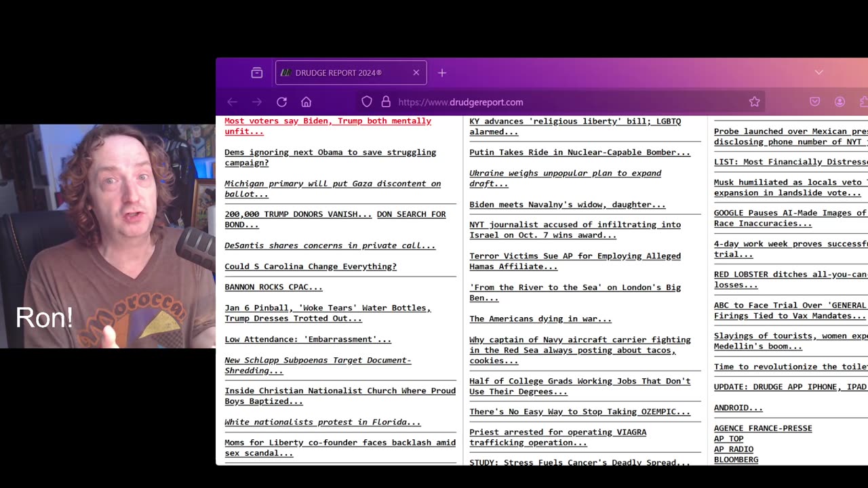Open 'Most voters say Biden, Trump both mentally unfit'
Image resolution: width=868 pixels, height=488 pixels.
328,126
